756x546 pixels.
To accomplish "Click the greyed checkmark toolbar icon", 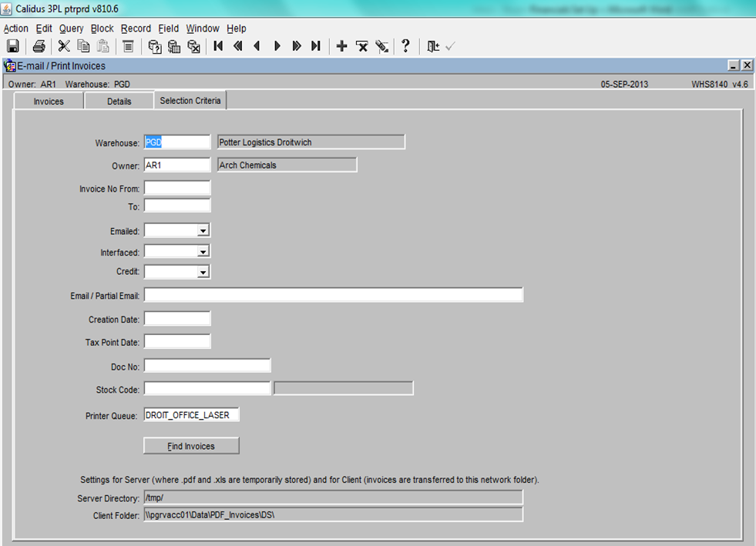I will (x=450, y=46).
